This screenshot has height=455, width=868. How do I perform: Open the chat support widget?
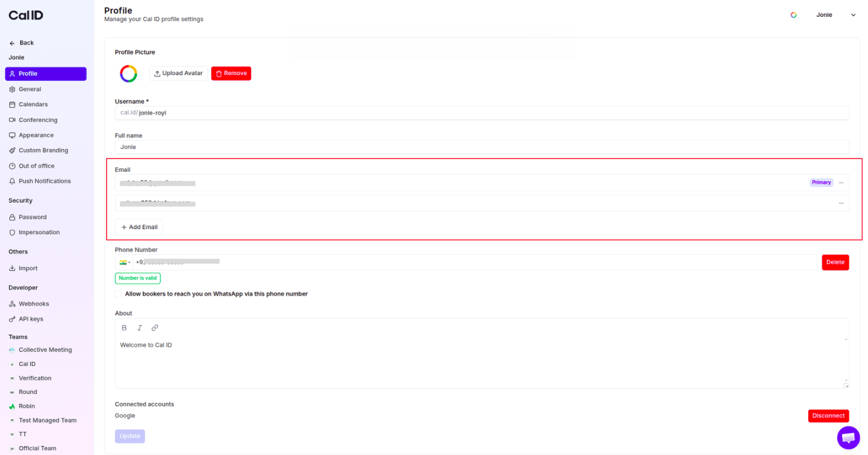tap(848, 437)
